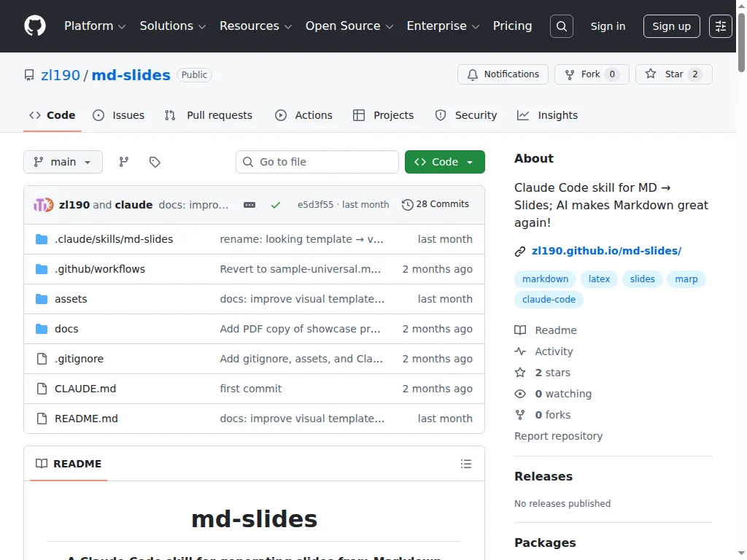Image resolution: width=747 pixels, height=560 pixels.
Task: Expand the Resources menu
Action: [x=255, y=26]
